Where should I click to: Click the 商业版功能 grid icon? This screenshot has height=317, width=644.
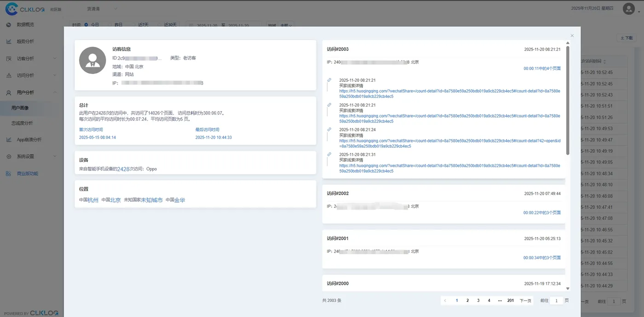coord(9,174)
